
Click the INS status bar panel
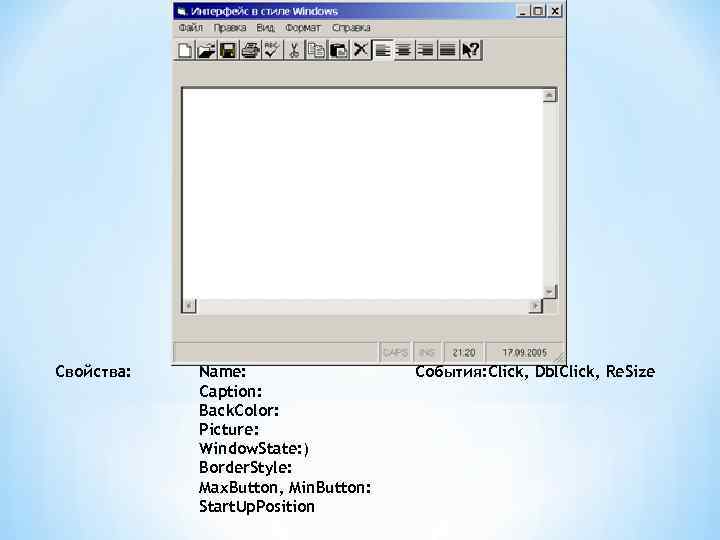pos(427,353)
